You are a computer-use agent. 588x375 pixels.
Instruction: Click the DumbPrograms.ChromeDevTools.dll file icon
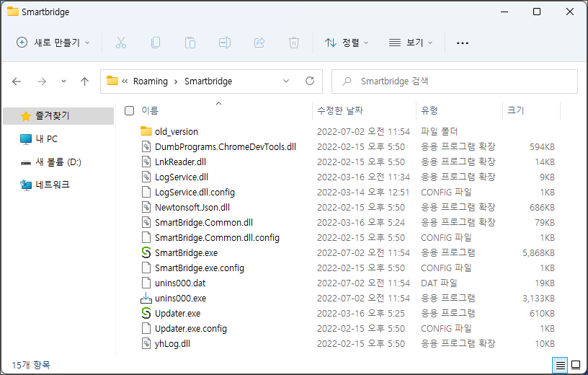point(146,146)
